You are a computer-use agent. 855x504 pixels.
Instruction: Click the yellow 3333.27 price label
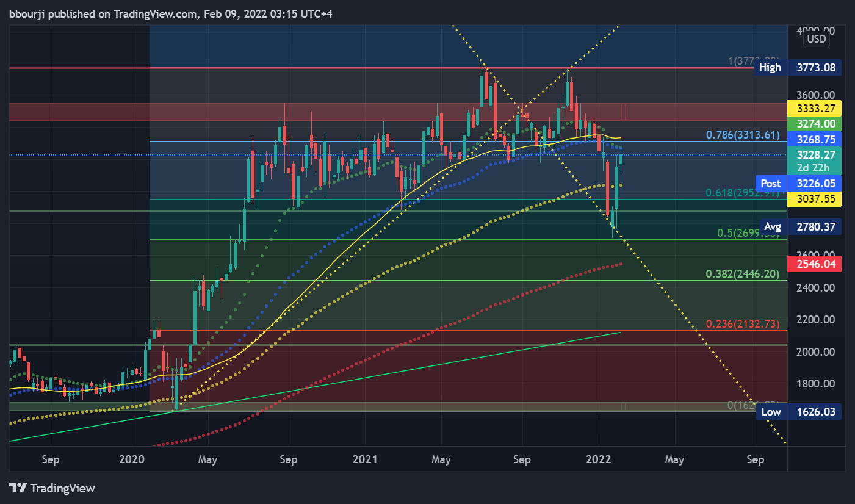[815, 109]
